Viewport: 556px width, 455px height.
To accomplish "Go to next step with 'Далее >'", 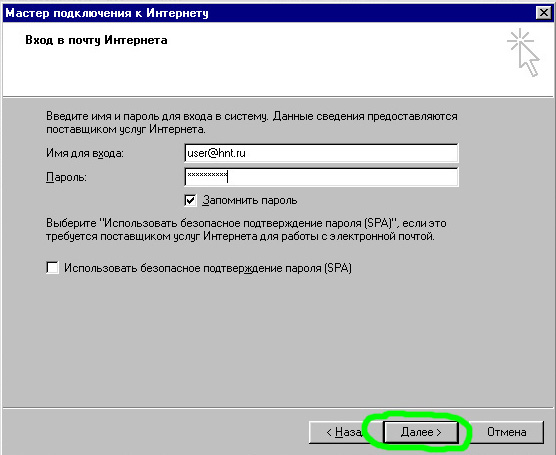I will tap(421, 432).
